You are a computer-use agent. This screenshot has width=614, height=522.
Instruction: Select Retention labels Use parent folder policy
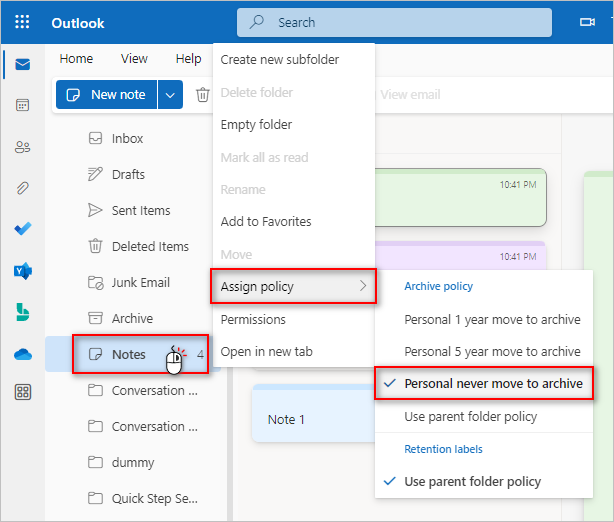484,481
